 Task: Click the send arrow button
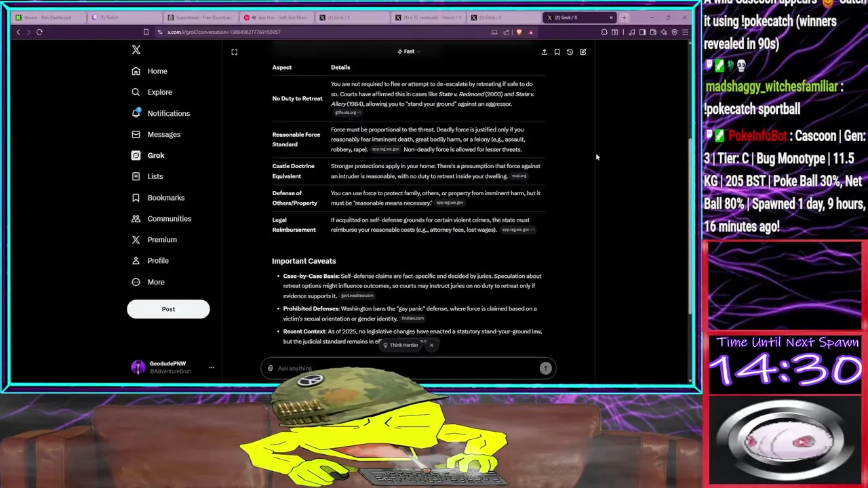[x=545, y=368]
